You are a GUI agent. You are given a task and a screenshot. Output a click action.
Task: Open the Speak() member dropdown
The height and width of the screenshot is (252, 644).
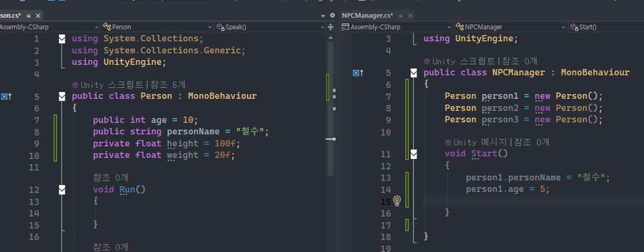270,27
